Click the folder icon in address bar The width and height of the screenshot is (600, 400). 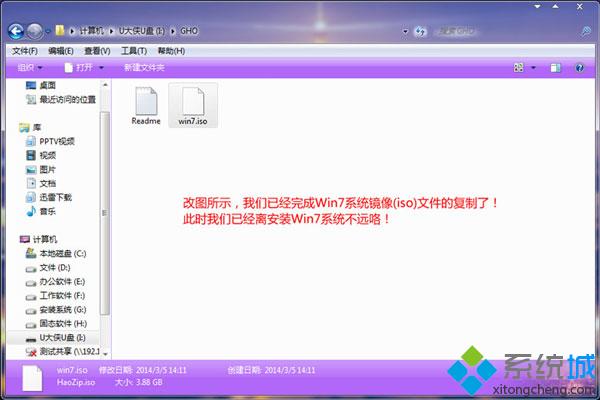click(60, 31)
